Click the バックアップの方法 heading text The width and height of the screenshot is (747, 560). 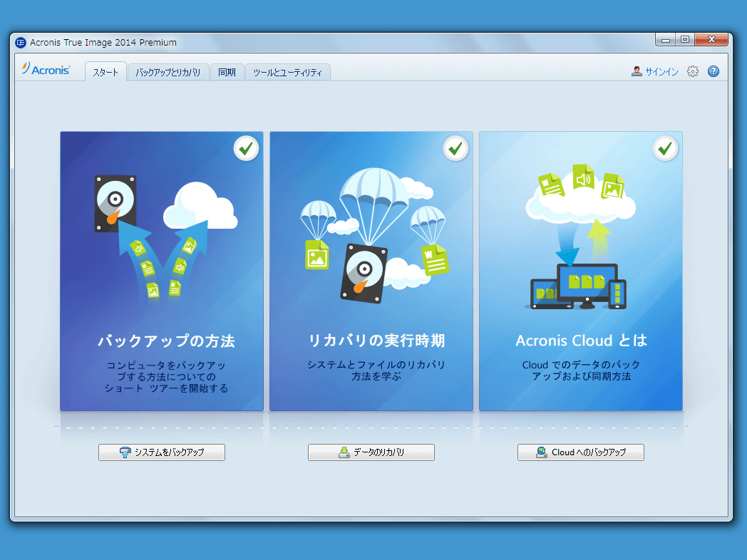coord(166,341)
